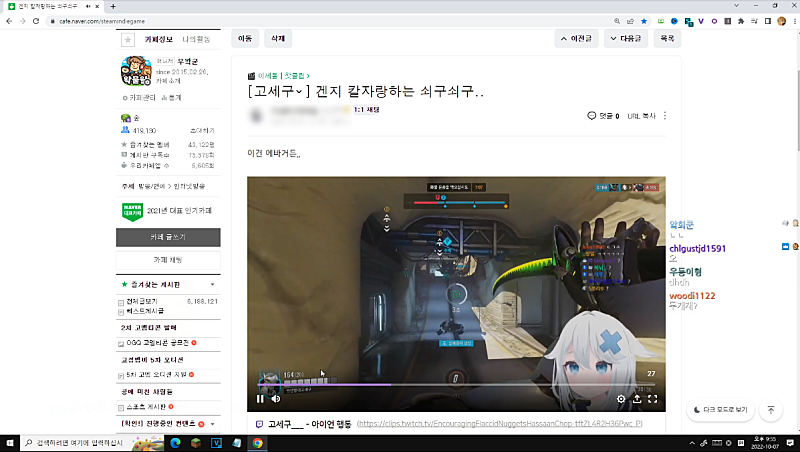Switch to the 카페정보 tab
Viewport: 800px width, 452px height.
[159, 39]
